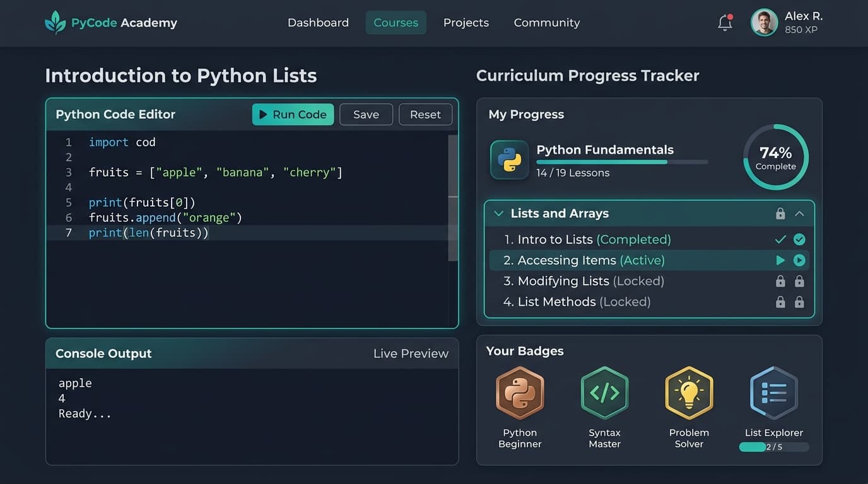The height and width of the screenshot is (484, 868).
Task: Click the '14 / 19 Lessons' text
Action: 573,173
